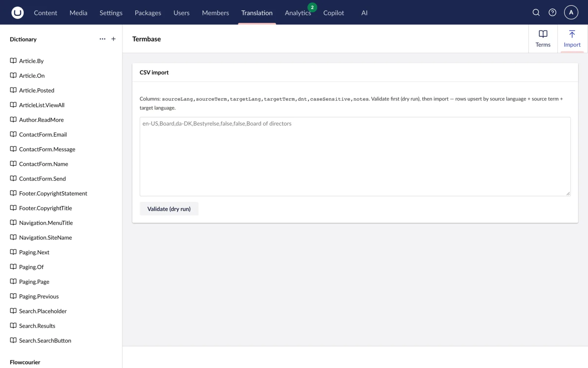Click the book icon beside Article.By

click(13, 61)
